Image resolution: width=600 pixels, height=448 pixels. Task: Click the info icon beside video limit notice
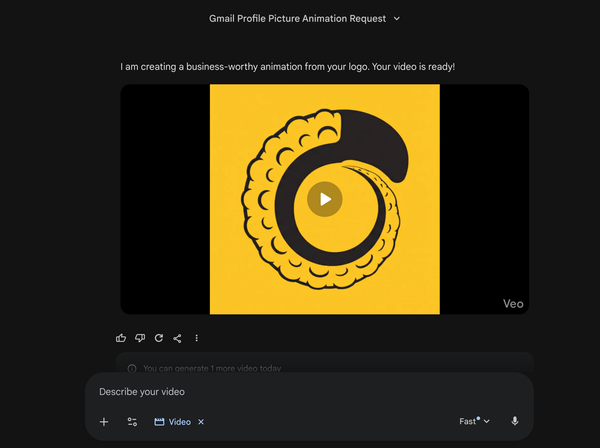click(132, 368)
